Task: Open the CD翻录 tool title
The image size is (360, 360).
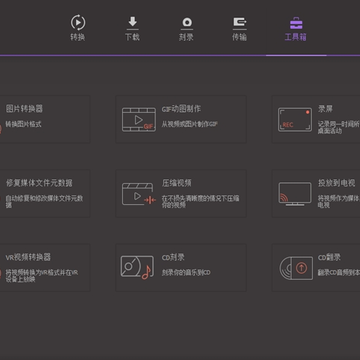Action: pyautogui.click(x=329, y=257)
